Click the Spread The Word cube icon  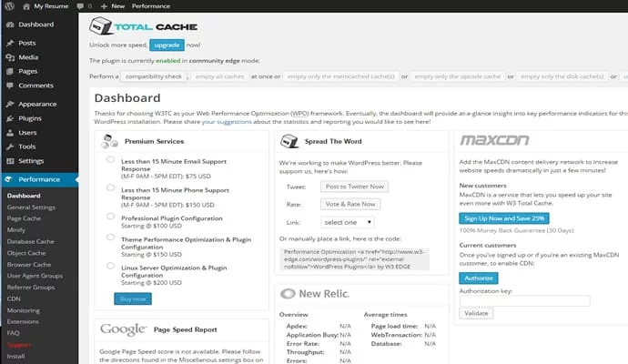coord(289,141)
